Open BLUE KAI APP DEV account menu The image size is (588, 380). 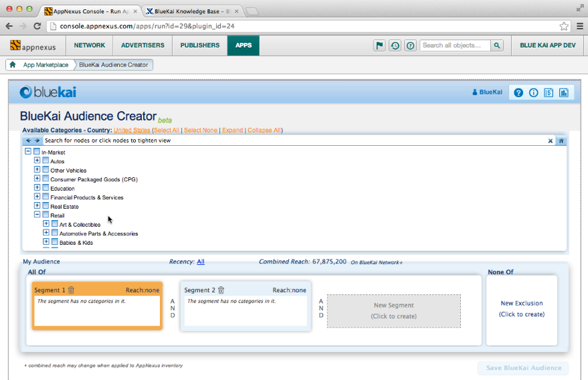tap(547, 45)
